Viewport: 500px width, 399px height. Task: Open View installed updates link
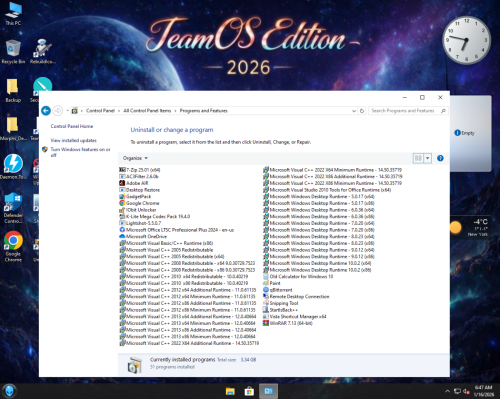click(x=73, y=140)
